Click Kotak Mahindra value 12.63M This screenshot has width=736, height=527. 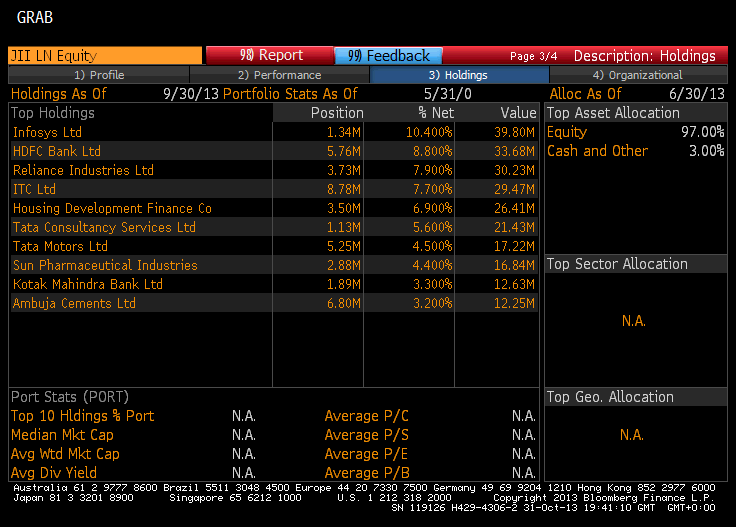[x=514, y=284]
